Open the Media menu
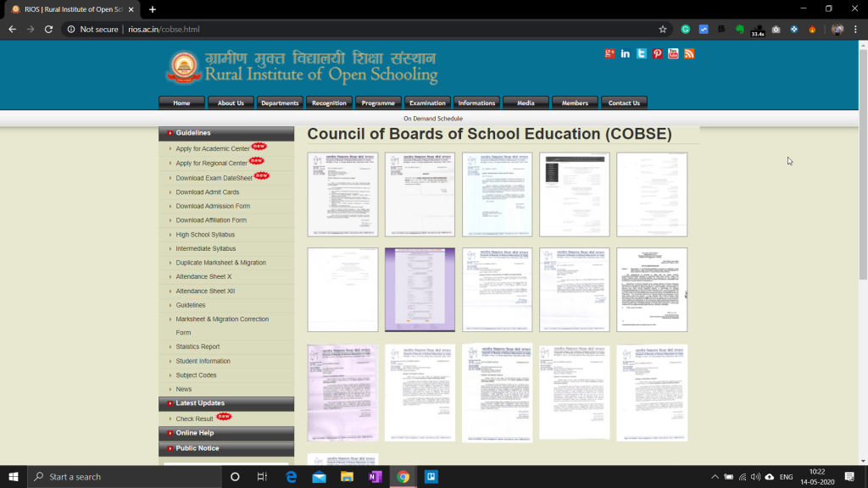 tap(526, 103)
